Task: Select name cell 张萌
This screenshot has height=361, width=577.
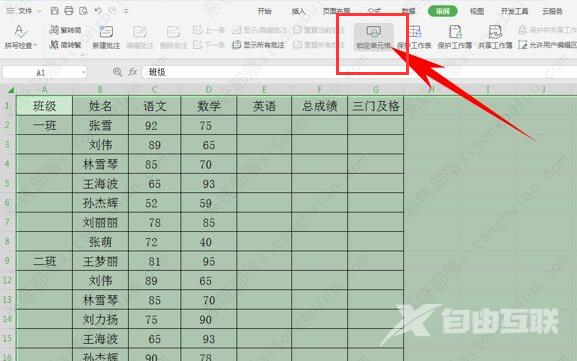Action: pos(100,242)
